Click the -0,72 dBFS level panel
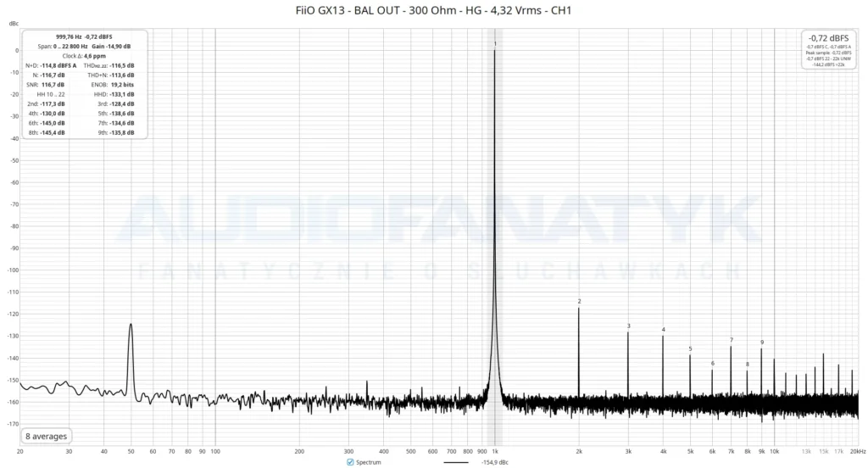The height and width of the screenshot is (468, 868). 828,50
